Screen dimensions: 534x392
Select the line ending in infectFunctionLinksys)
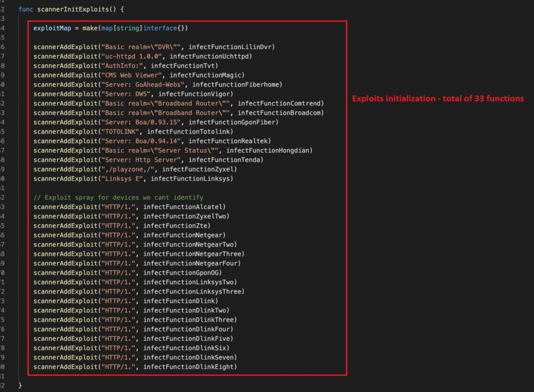[x=133, y=179]
